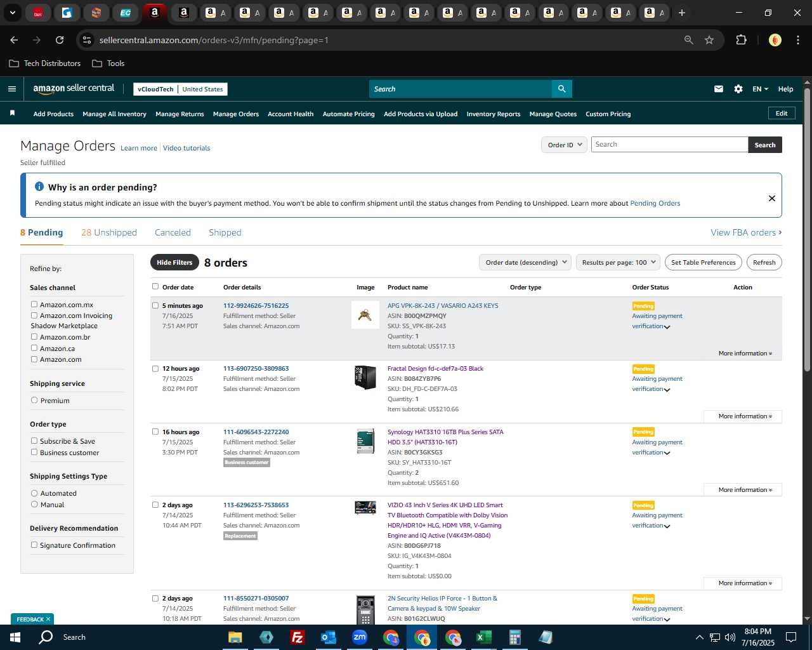Screen dimensions: 812x650
Task: Open the Seller Central hamburger menu
Action: 11,89
